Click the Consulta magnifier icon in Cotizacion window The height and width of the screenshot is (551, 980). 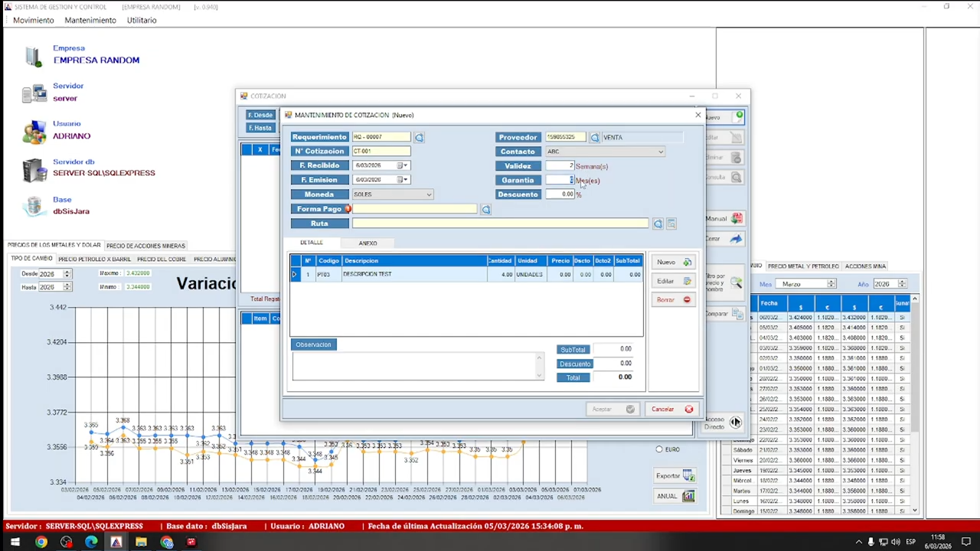(736, 178)
